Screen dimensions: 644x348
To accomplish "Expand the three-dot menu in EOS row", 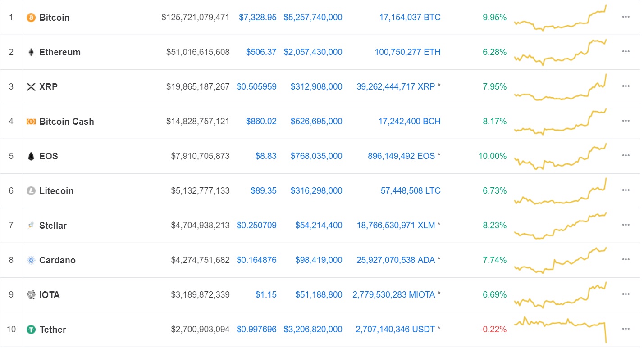I will point(626,156).
